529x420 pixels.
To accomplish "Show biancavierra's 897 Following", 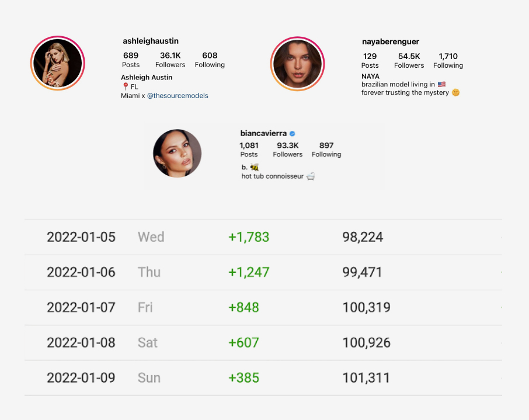I will pos(326,150).
